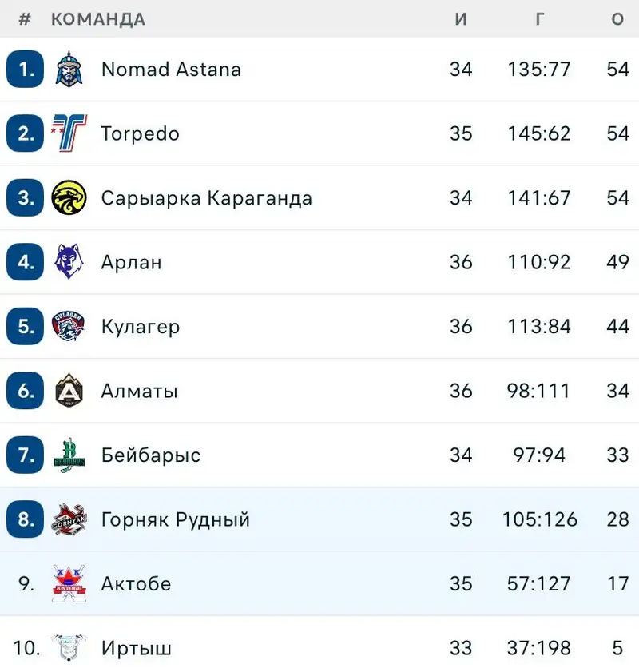
Task: Open the Nomad Astana team link
Action: [x=171, y=70]
